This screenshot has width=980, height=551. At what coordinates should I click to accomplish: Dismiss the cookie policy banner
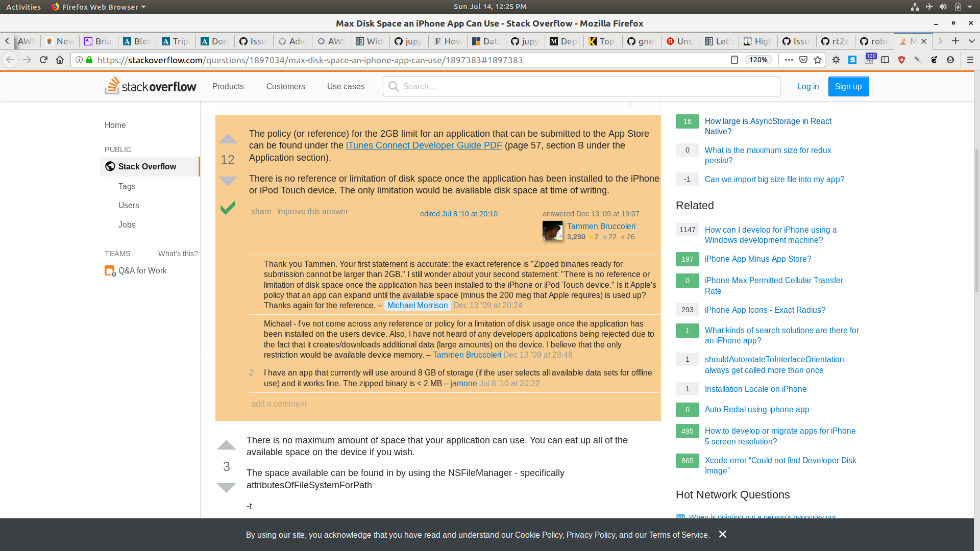(722, 534)
